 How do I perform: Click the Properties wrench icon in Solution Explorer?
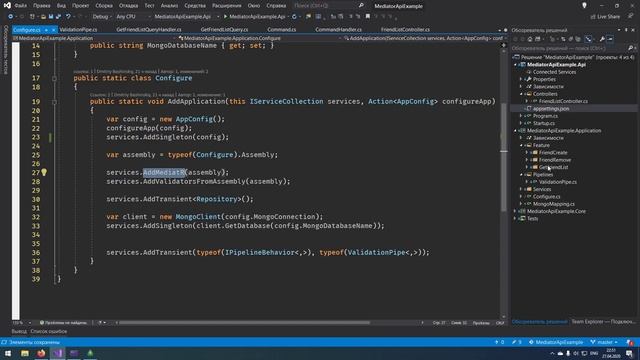602,39
